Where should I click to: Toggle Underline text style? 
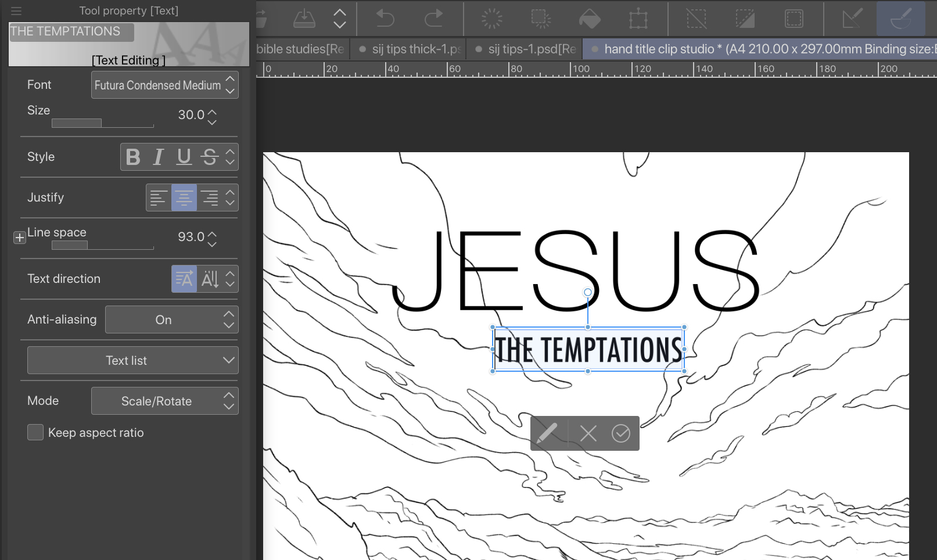pos(184,157)
